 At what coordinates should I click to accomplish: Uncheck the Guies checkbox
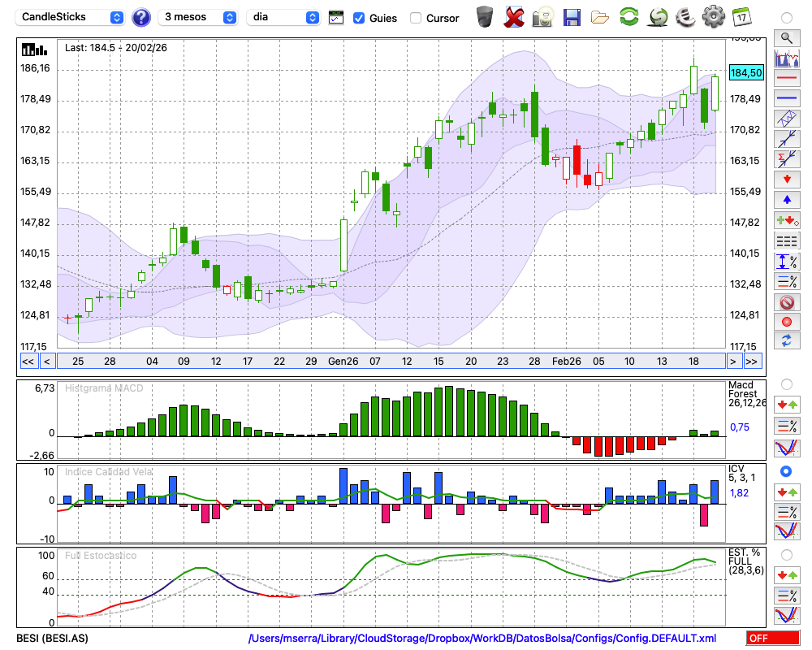tap(359, 18)
